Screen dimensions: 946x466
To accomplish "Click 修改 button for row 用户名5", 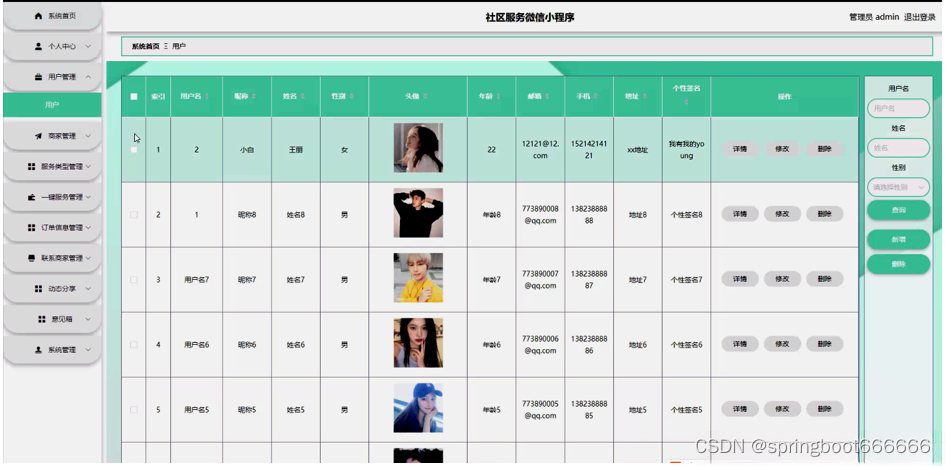I will point(782,409).
